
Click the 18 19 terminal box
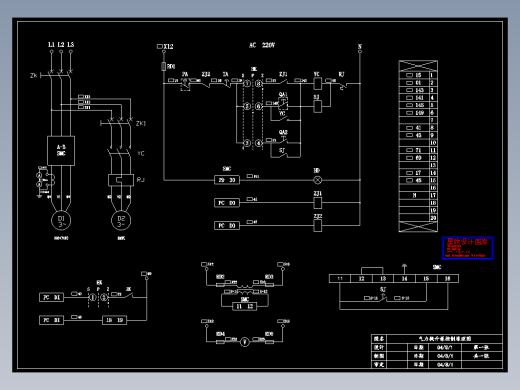[114, 320]
